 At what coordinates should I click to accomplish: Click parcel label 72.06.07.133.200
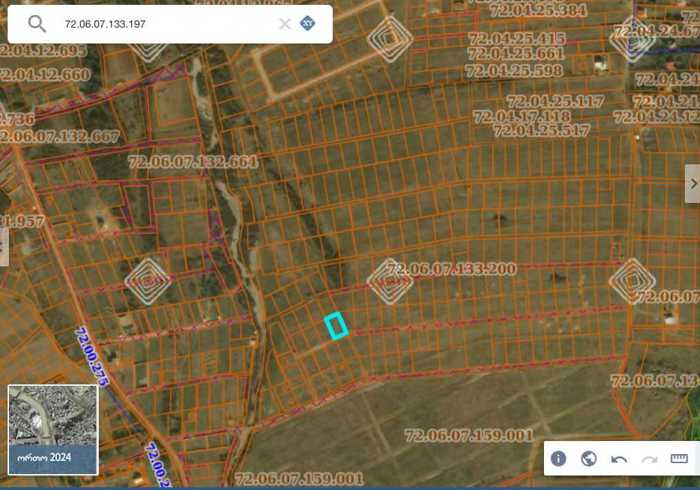(452, 269)
